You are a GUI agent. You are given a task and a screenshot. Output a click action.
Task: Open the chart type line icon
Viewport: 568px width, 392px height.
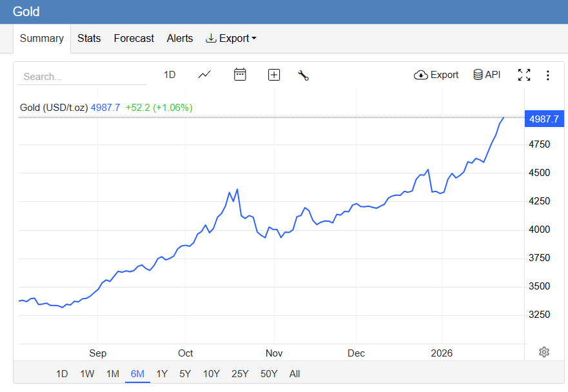[x=204, y=75]
